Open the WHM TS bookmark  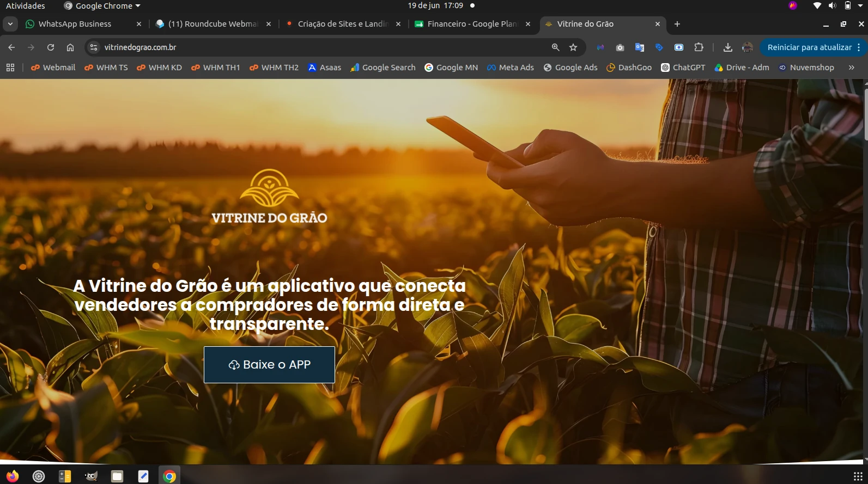[x=106, y=68]
